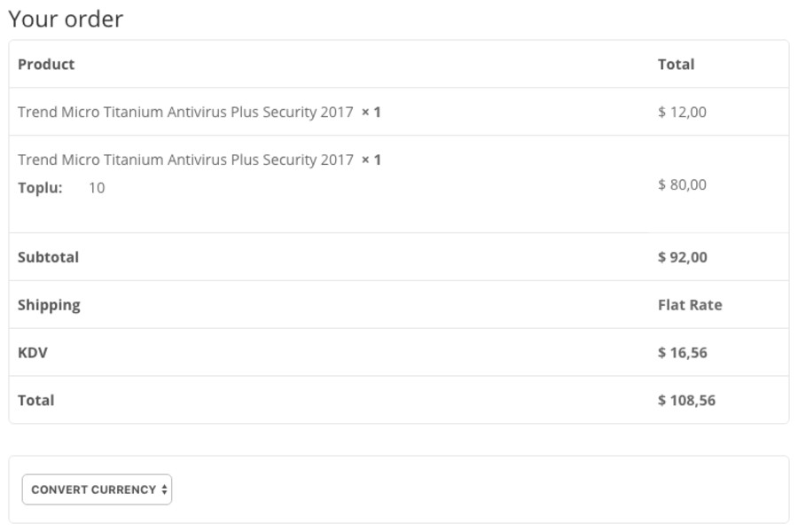Click the Product column header
Screen dimensions: 798x532
click(46, 64)
